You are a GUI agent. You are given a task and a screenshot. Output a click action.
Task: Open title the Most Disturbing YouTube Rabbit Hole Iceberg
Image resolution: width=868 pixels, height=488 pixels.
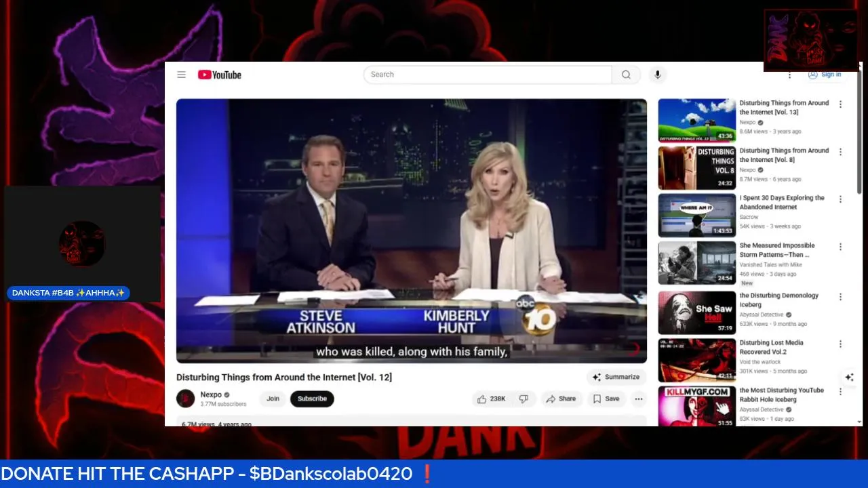click(x=781, y=394)
